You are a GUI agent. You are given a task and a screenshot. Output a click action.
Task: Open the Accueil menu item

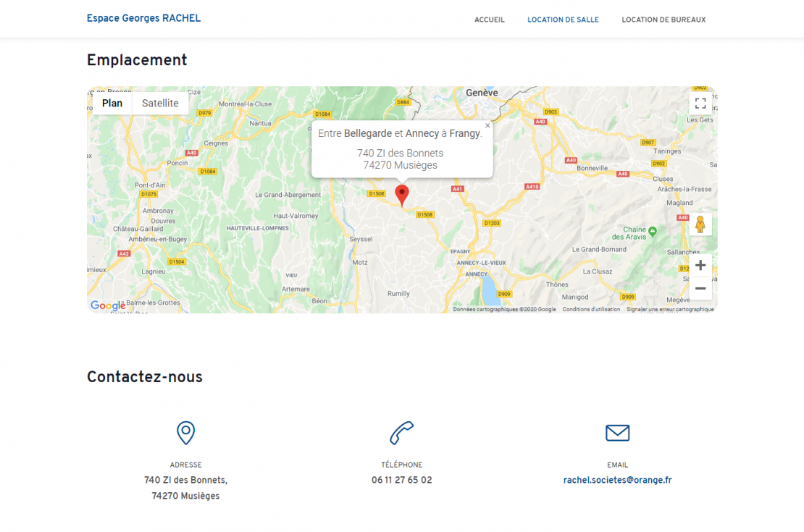[x=489, y=20]
